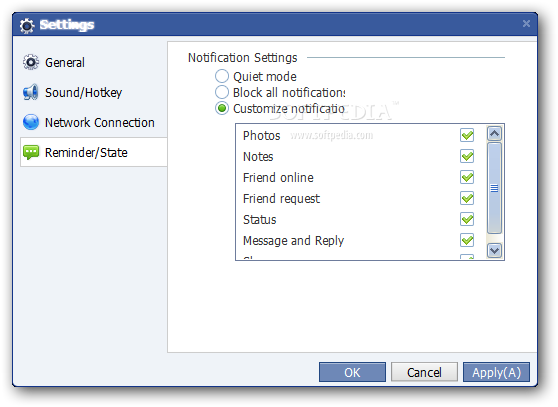Click the Sound/Hotkey speaker icon
Image resolution: width=558 pixels, height=407 pixels.
coord(31,92)
